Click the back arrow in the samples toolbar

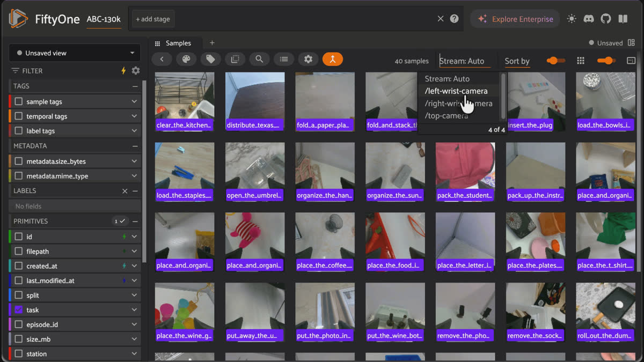pyautogui.click(x=162, y=60)
